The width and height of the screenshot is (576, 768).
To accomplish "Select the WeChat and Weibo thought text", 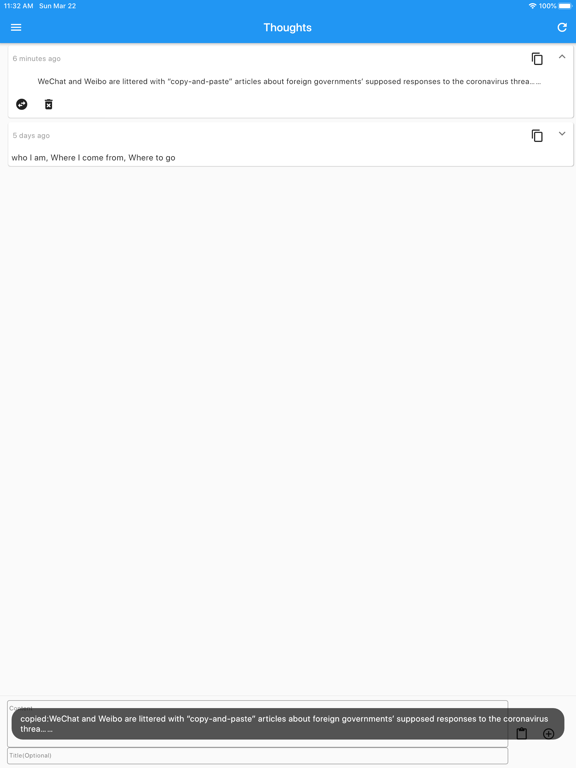I will click(x=289, y=81).
